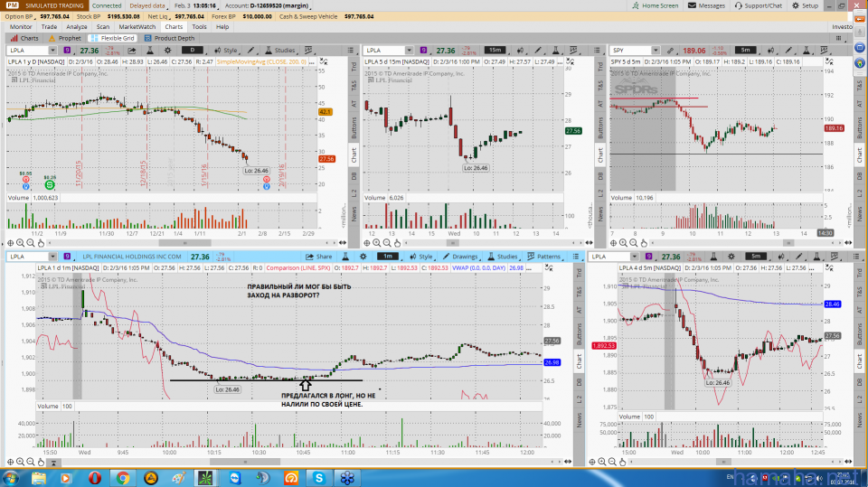Zoom in under the daily chart
Viewport: 868px width, 487px height.
click(x=21, y=242)
